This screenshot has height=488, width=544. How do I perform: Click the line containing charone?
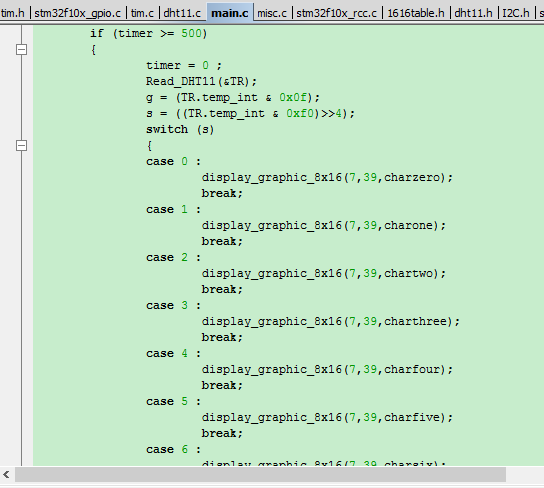(x=324, y=225)
